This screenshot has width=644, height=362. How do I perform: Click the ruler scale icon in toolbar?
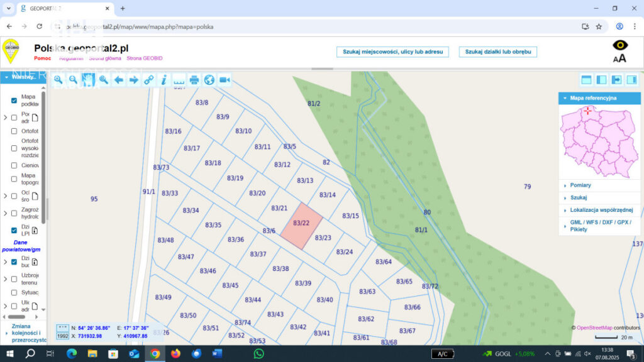coord(179,80)
